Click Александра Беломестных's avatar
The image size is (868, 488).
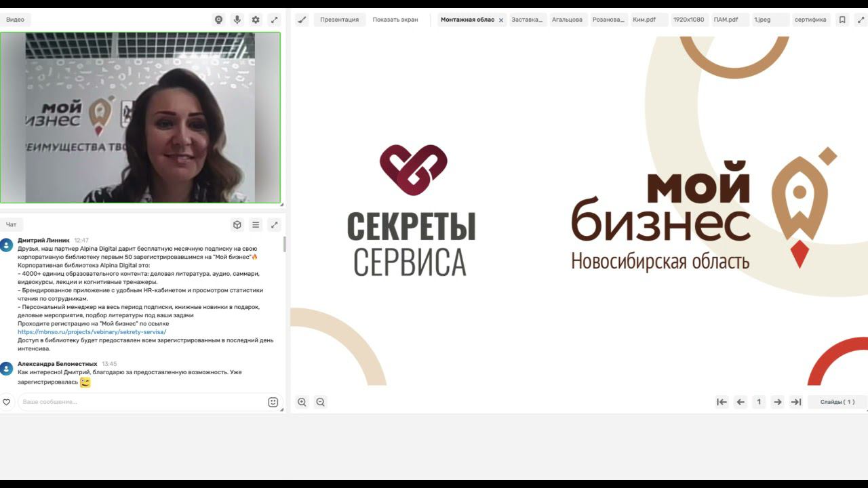7,369
